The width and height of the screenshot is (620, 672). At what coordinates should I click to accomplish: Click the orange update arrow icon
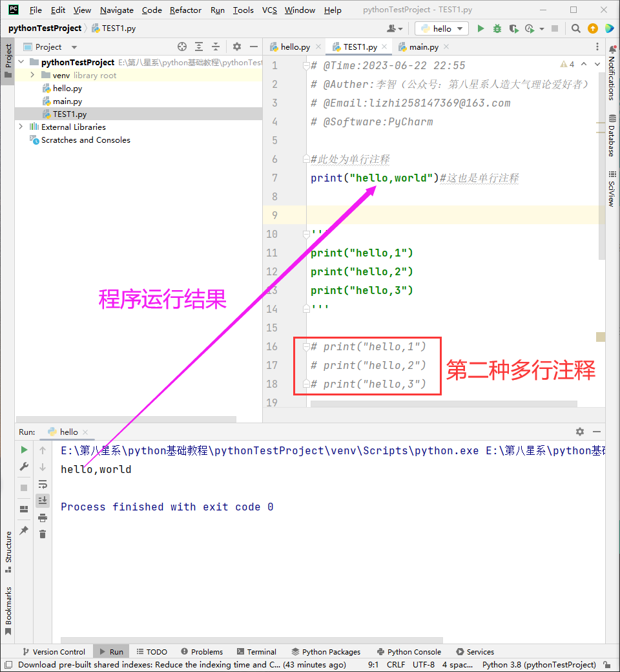point(593,28)
